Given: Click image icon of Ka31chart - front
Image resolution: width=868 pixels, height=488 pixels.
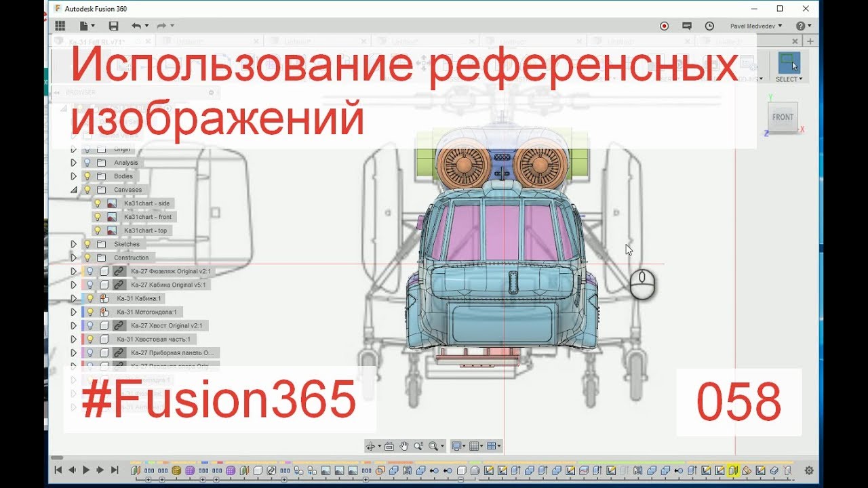Looking at the screenshot, I should coord(111,217).
